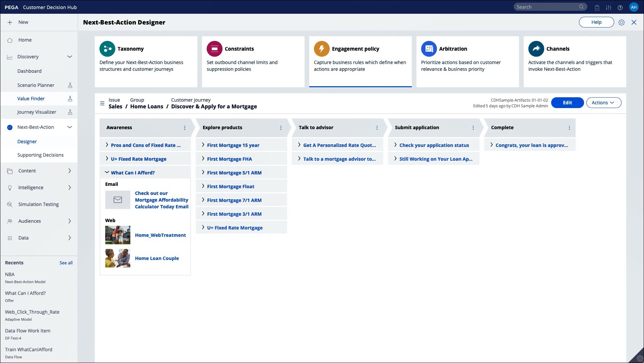Open the designer settings gear icon
The width and height of the screenshot is (644, 363).
point(622,22)
